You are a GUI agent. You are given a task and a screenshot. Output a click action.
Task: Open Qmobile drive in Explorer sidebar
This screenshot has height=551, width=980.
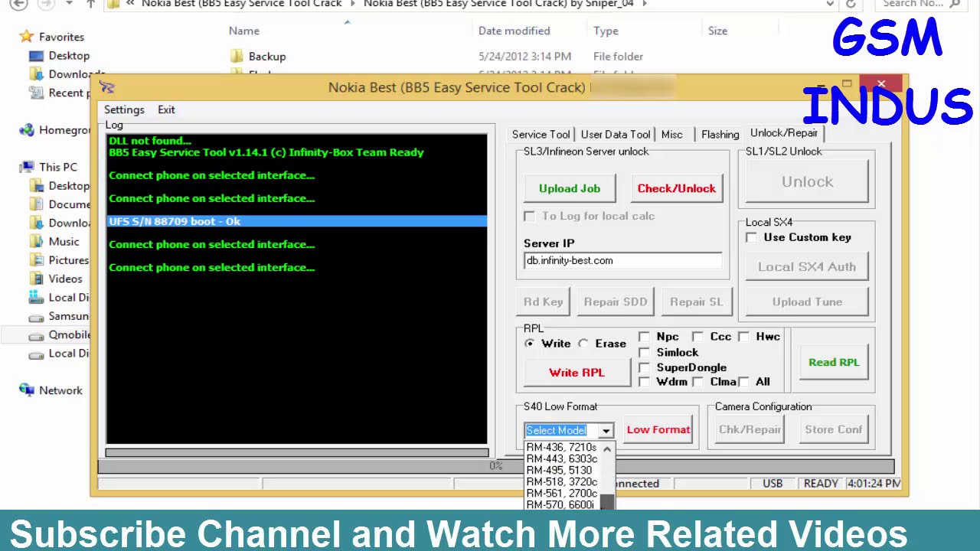point(60,334)
